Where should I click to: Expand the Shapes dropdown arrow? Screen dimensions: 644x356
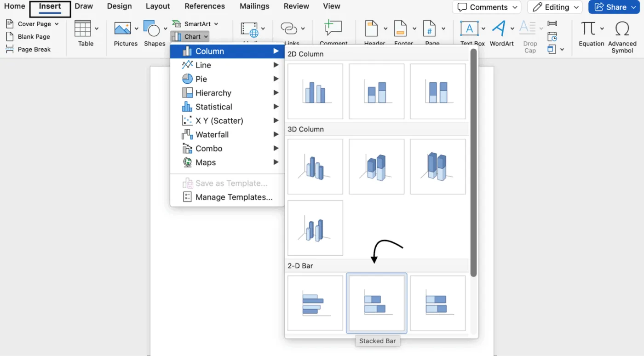[165, 29]
